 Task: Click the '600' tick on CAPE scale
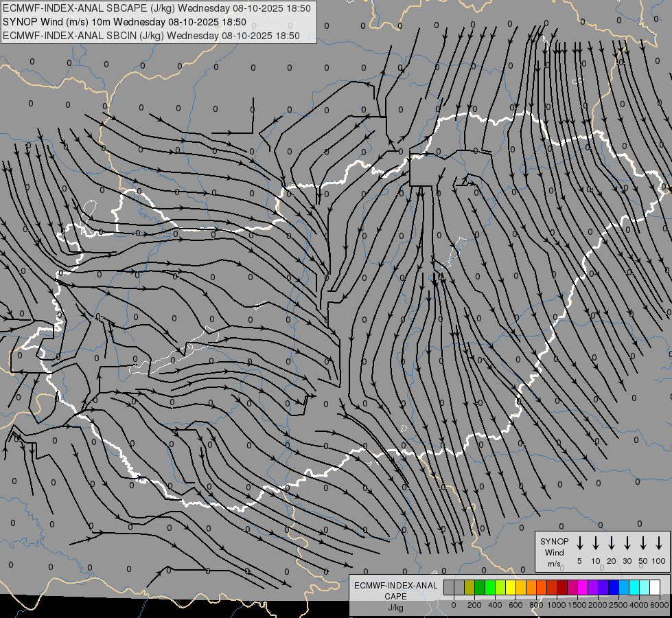[515, 605]
